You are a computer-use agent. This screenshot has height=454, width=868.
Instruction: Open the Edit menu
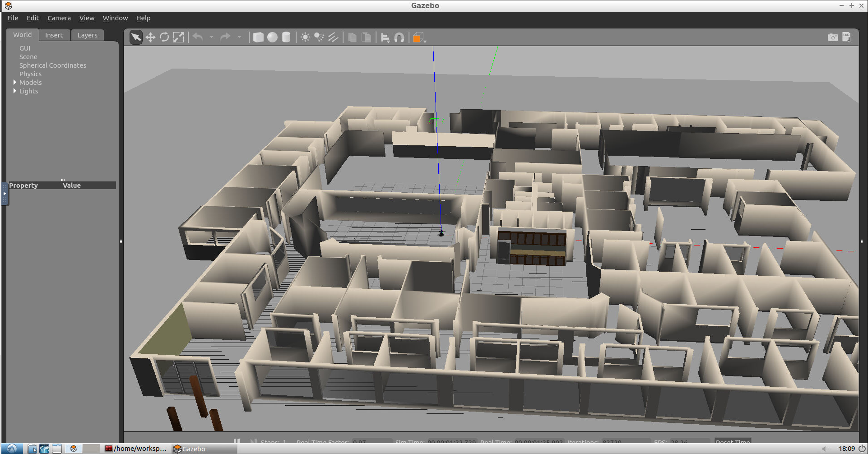[32, 18]
